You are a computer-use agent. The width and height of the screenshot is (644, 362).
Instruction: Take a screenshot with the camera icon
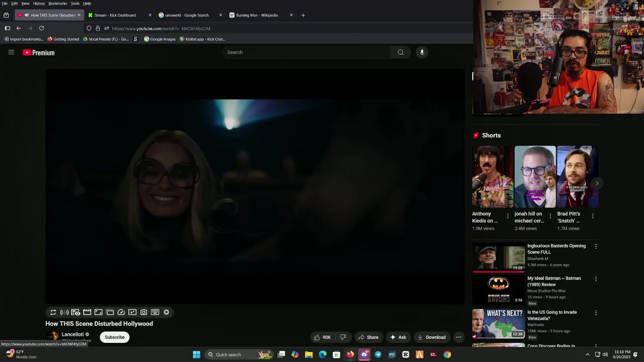point(144,312)
